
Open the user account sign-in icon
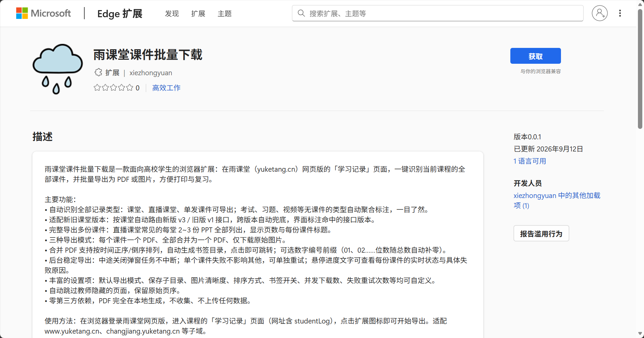[599, 13]
